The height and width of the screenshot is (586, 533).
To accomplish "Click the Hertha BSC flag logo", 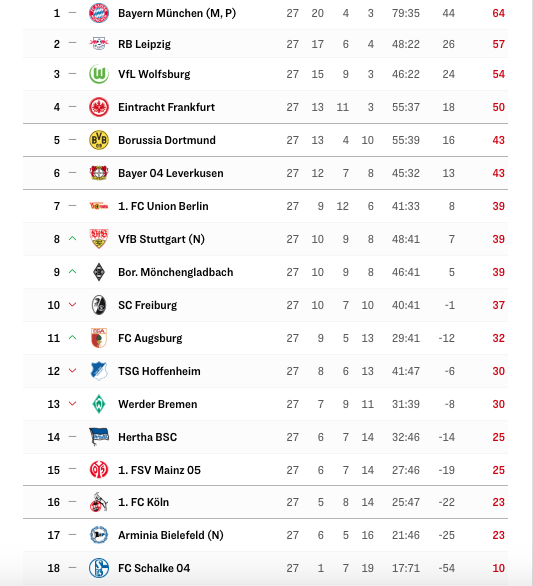I will pos(99,437).
